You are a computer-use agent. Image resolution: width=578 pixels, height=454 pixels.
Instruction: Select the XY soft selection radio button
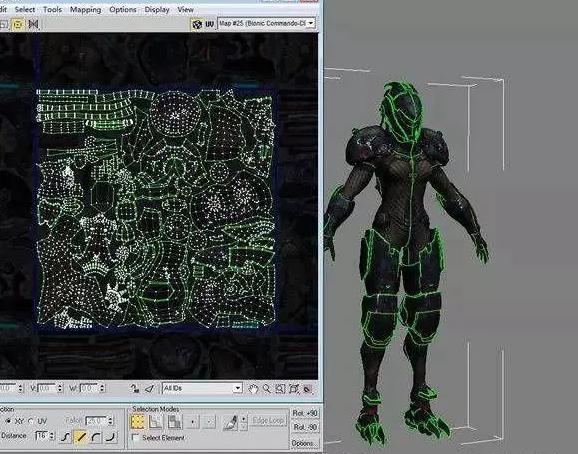click(7, 421)
